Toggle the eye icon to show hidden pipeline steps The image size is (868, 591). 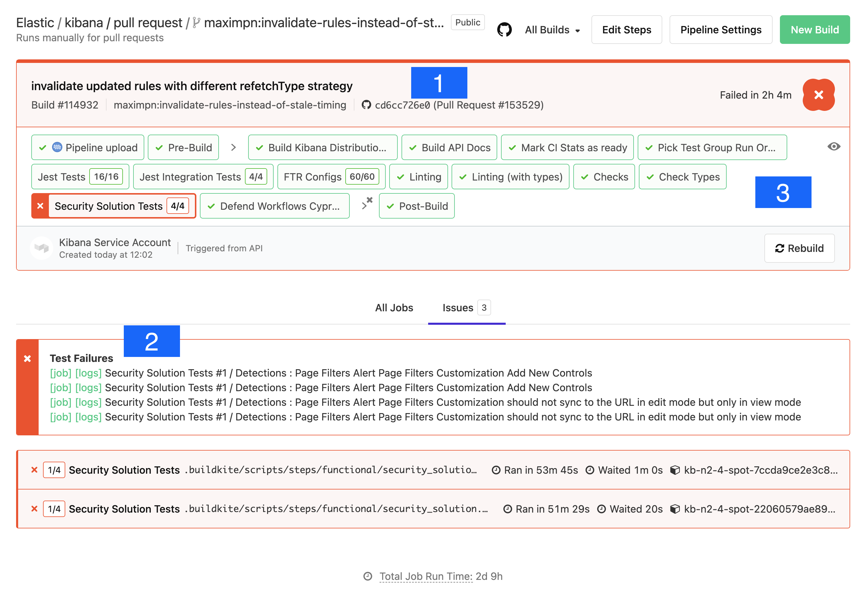pyautogui.click(x=834, y=147)
